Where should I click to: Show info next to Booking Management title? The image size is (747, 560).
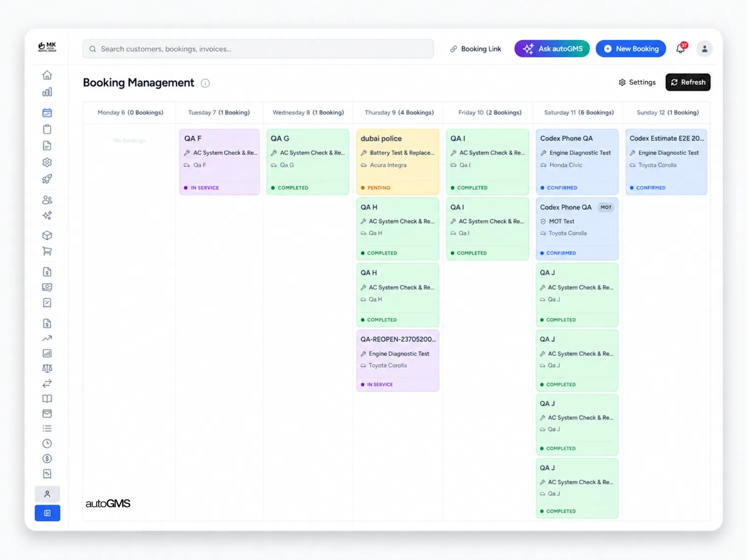(x=205, y=83)
